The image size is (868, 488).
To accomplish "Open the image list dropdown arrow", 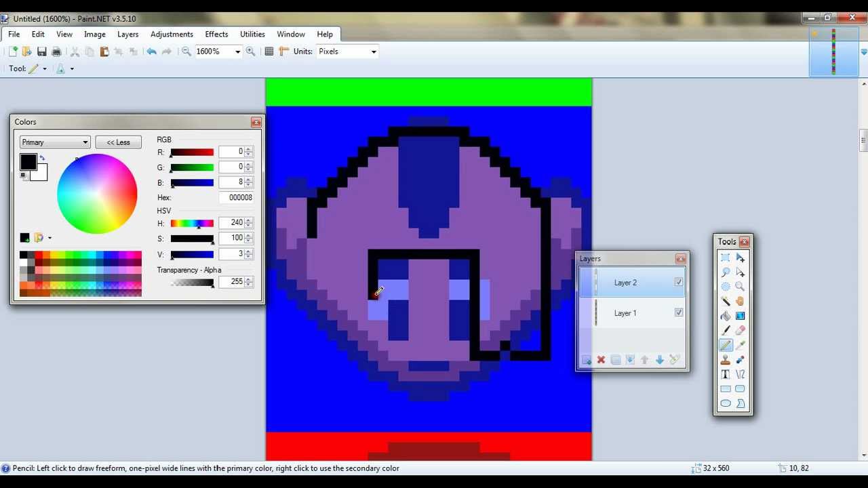I will click(864, 52).
